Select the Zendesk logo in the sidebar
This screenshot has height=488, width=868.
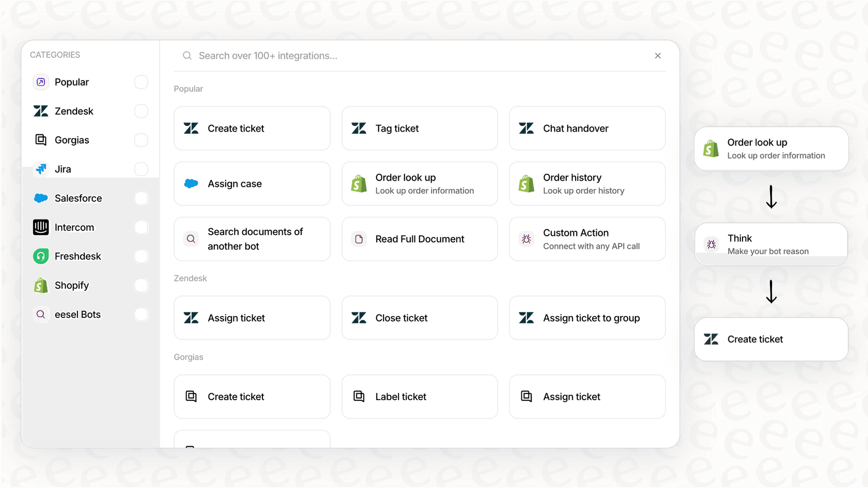tap(40, 111)
